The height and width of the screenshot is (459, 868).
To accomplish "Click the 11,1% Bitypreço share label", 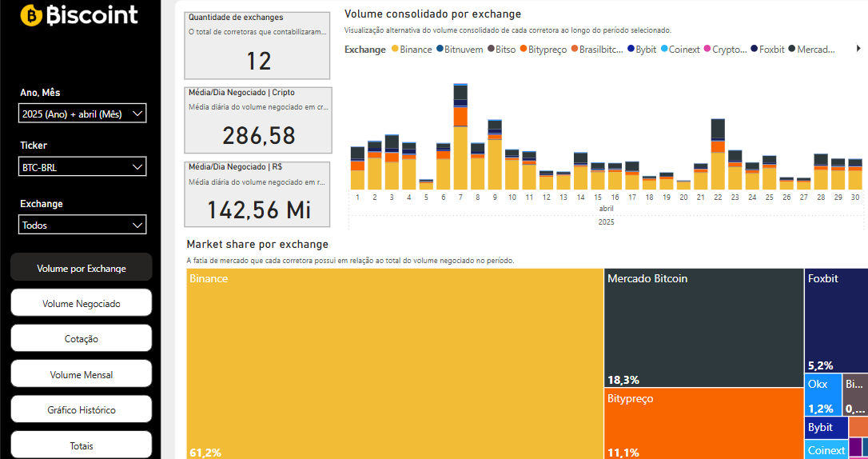I will tap(623, 453).
